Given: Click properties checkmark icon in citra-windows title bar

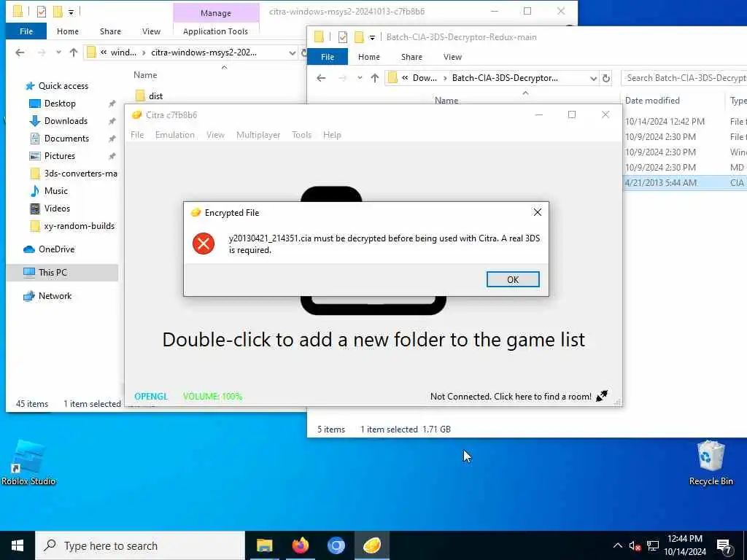Looking at the screenshot, I should 42,12.
